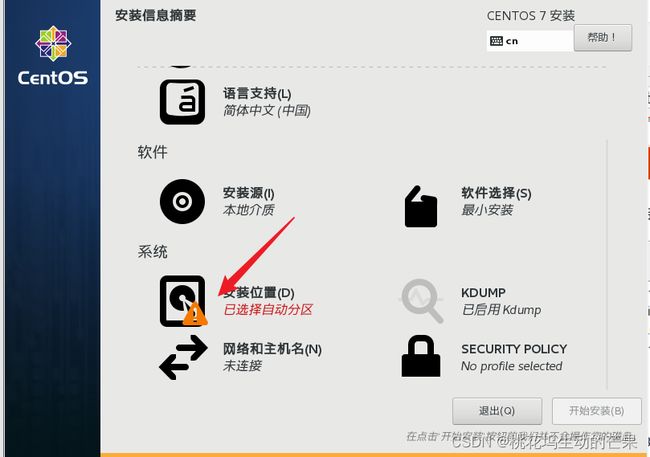Open 软件选择(S) minimal install entry

click(x=496, y=202)
